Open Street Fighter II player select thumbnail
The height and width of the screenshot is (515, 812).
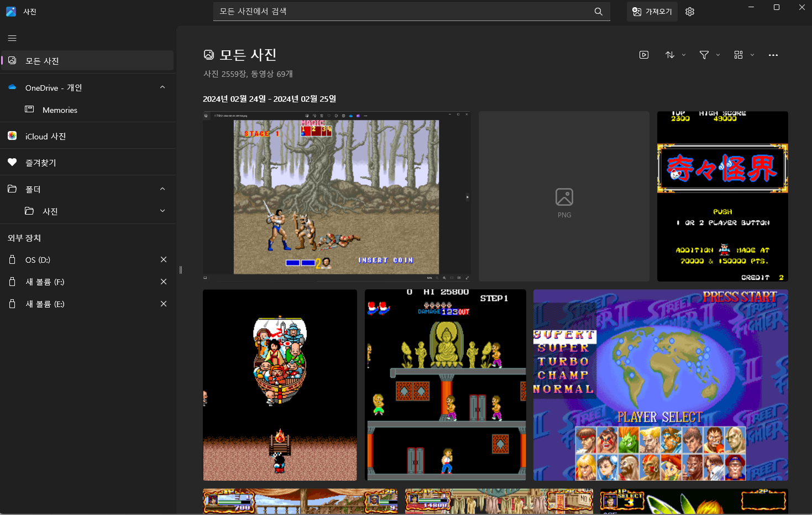click(661, 385)
